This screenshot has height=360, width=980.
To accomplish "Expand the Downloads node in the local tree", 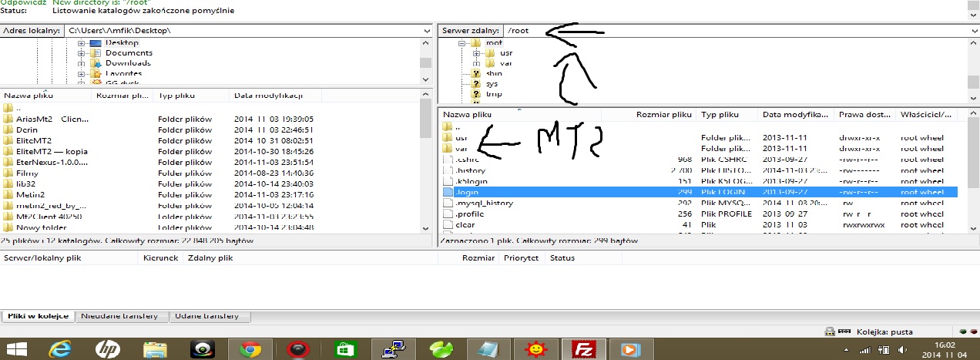I will pyautogui.click(x=82, y=62).
